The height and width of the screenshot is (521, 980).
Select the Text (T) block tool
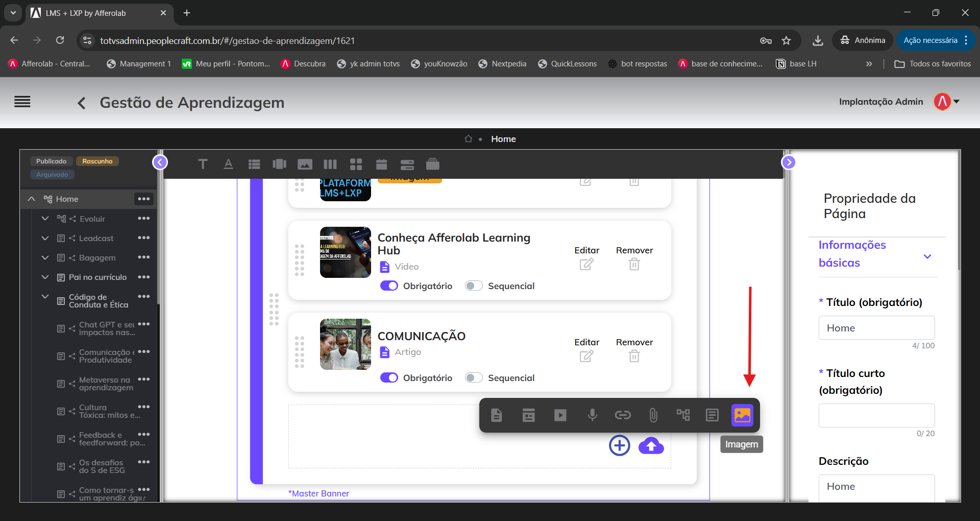pyautogui.click(x=203, y=164)
